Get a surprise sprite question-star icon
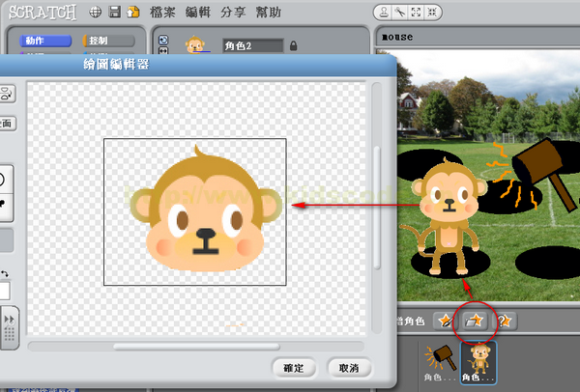 click(x=505, y=321)
